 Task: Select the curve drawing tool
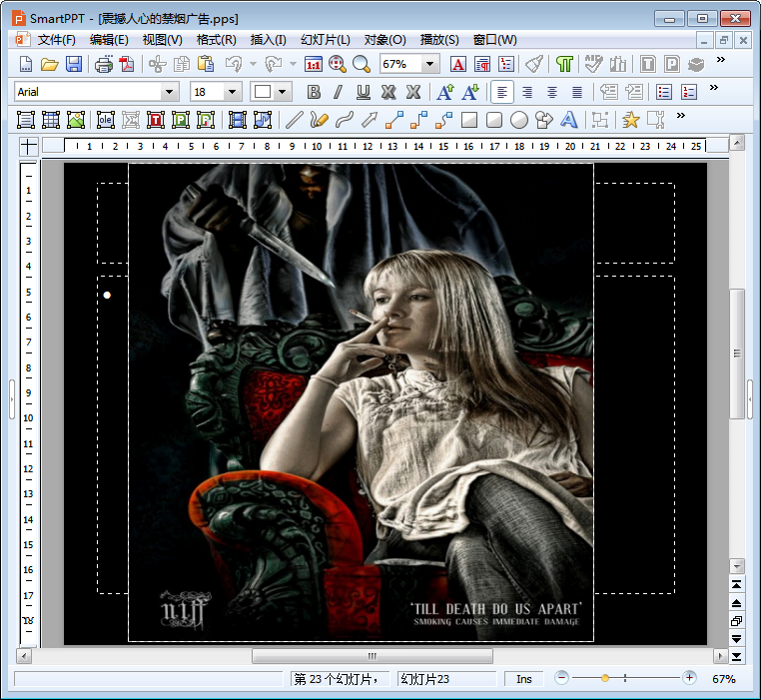coord(345,120)
